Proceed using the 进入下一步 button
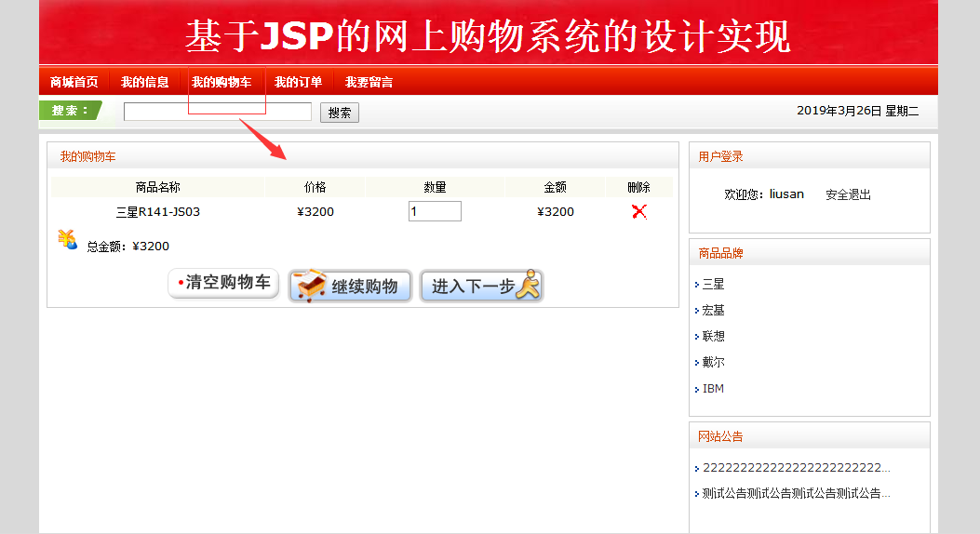980x534 pixels. click(x=482, y=286)
